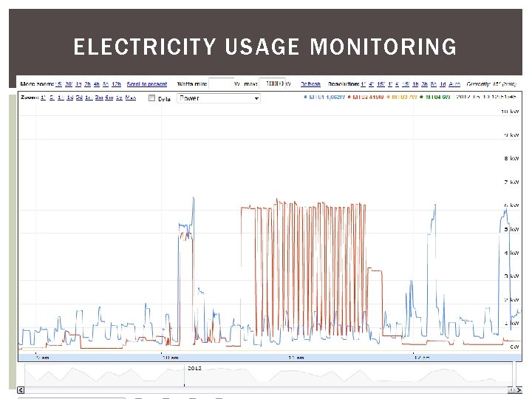Click the Watts min input field
This screenshot has width=532, height=399.
[221, 83]
